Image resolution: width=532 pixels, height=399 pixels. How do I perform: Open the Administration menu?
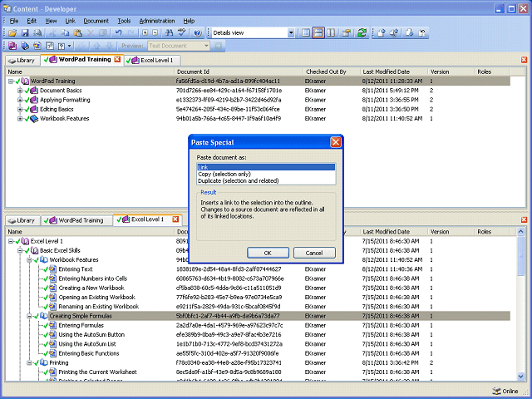[x=157, y=21]
